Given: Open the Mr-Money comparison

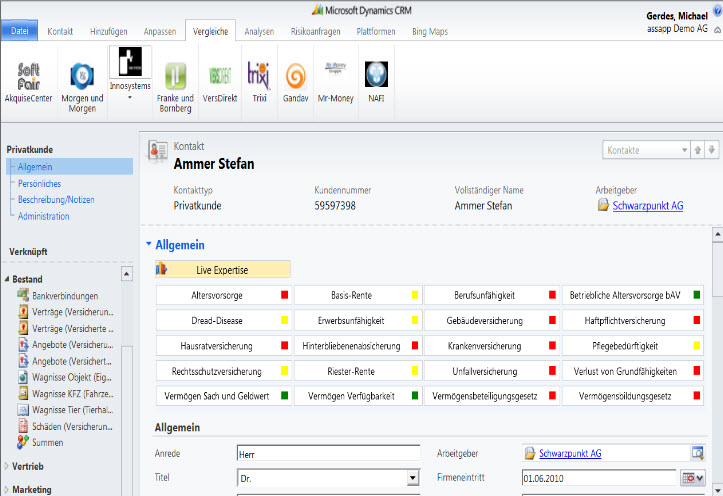Looking at the screenshot, I should [335, 82].
